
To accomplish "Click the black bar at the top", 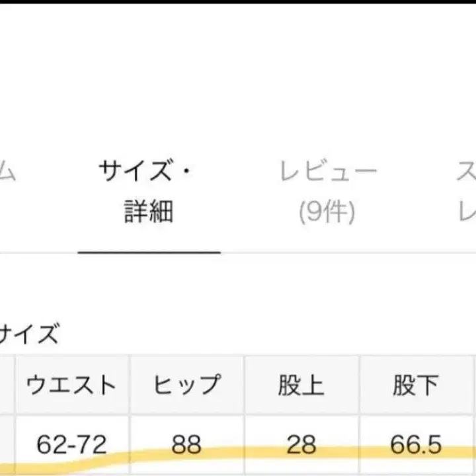I will (x=238, y=2).
